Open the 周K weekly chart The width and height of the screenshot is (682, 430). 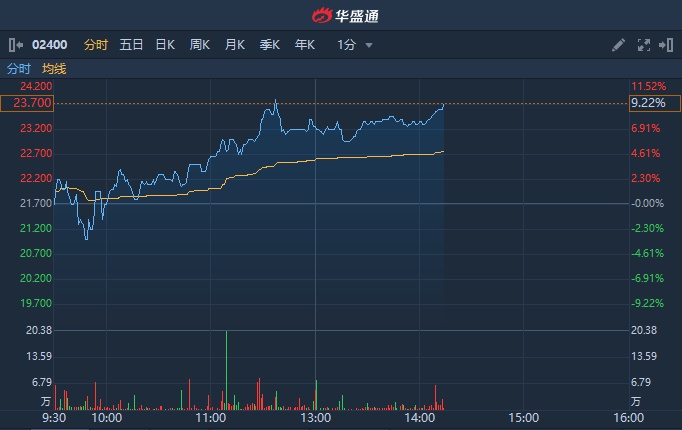[200, 45]
